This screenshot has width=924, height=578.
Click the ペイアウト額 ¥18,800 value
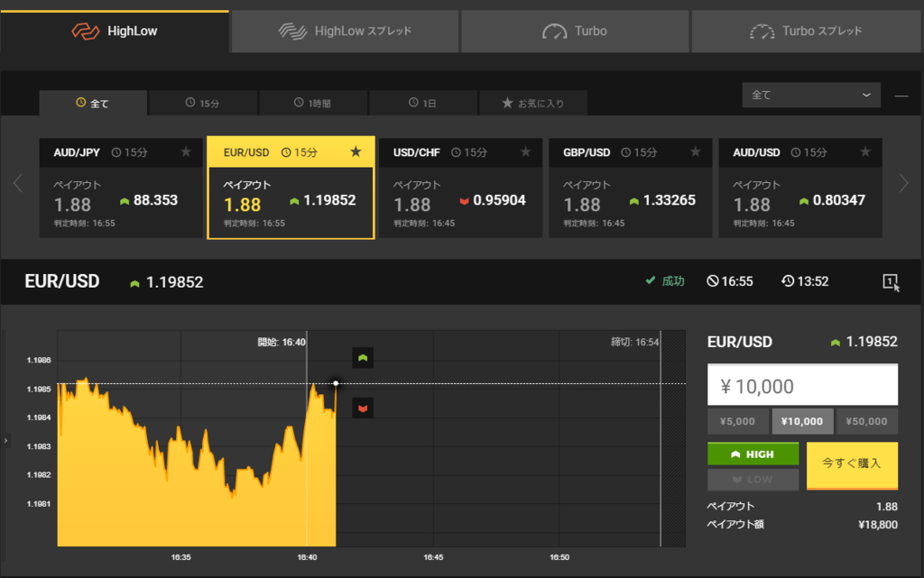point(877,525)
